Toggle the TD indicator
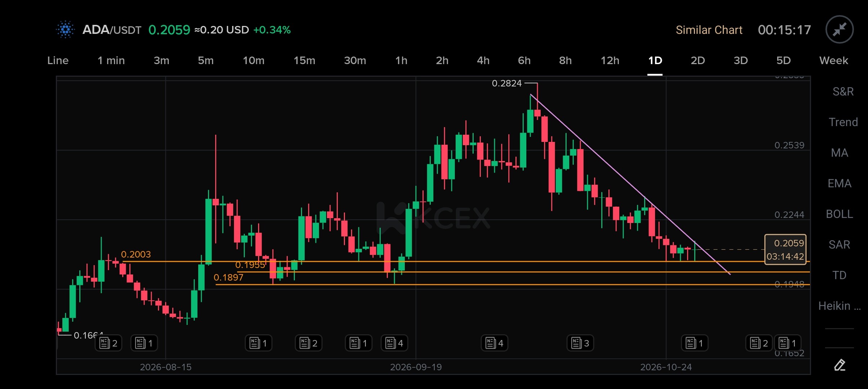Image resolution: width=868 pixels, height=389 pixels. pos(840,275)
